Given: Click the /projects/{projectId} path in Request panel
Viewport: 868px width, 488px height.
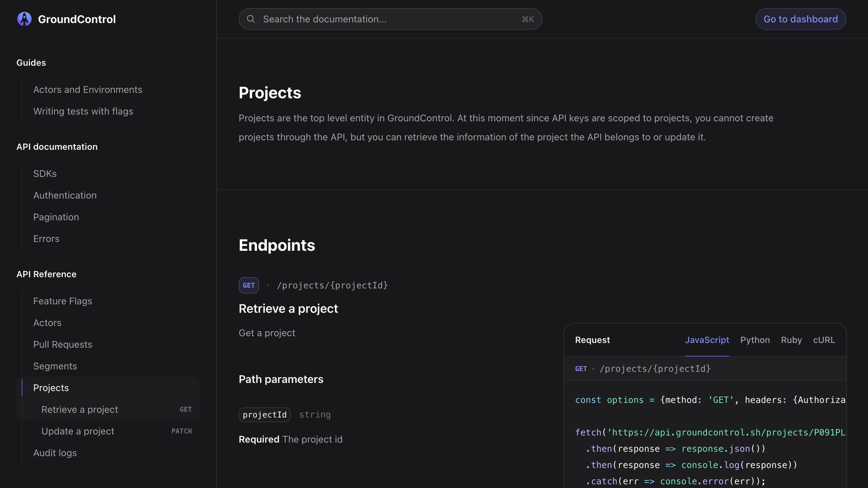Looking at the screenshot, I should pyautogui.click(x=655, y=369).
